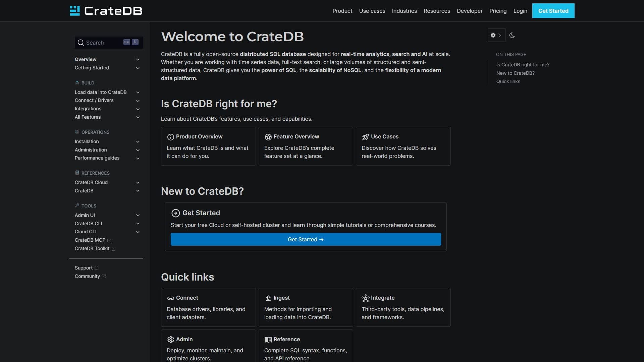Expand the All Features chevron
Viewport: 644px width, 362px height.
(x=138, y=117)
